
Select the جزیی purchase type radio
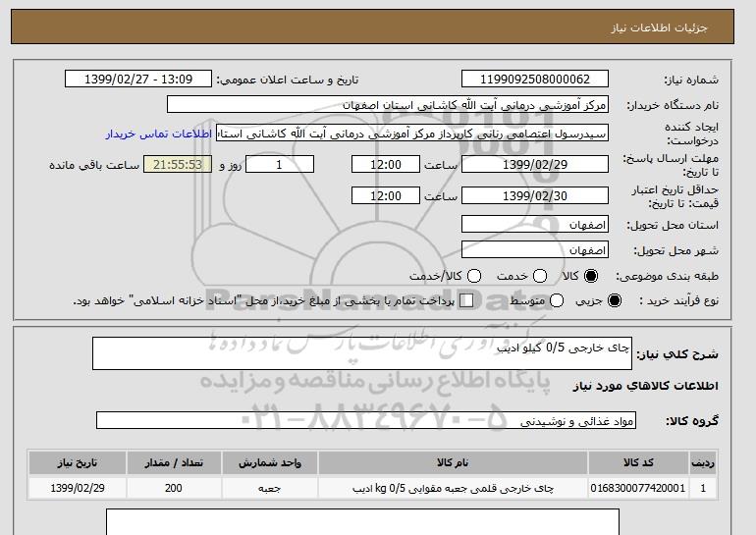pos(615,300)
